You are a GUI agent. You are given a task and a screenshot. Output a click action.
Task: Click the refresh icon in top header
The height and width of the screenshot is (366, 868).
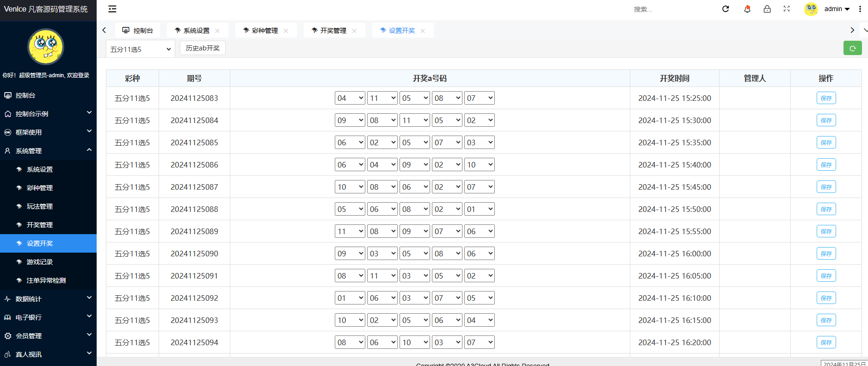(x=726, y=9)
